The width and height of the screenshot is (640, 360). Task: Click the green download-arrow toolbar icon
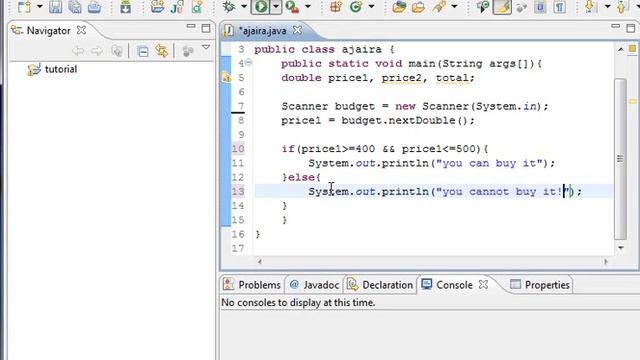[126, 7]
